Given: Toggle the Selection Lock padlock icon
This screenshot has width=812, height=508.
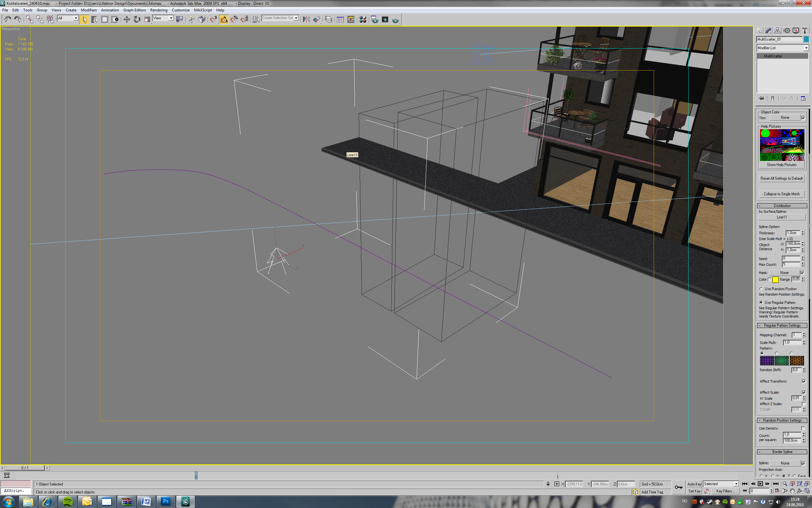Looking at the screenshot, I should click(x=548, y=484).
